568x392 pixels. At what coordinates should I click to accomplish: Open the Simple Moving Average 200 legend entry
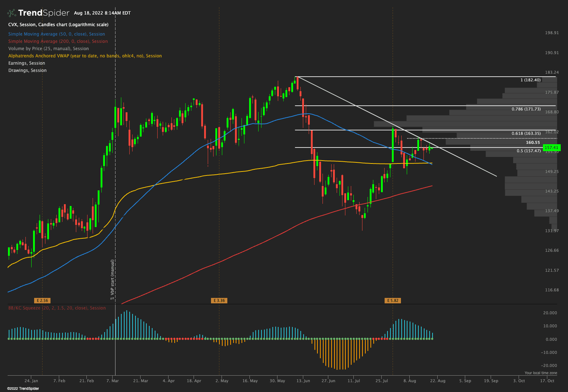[58, 41]
